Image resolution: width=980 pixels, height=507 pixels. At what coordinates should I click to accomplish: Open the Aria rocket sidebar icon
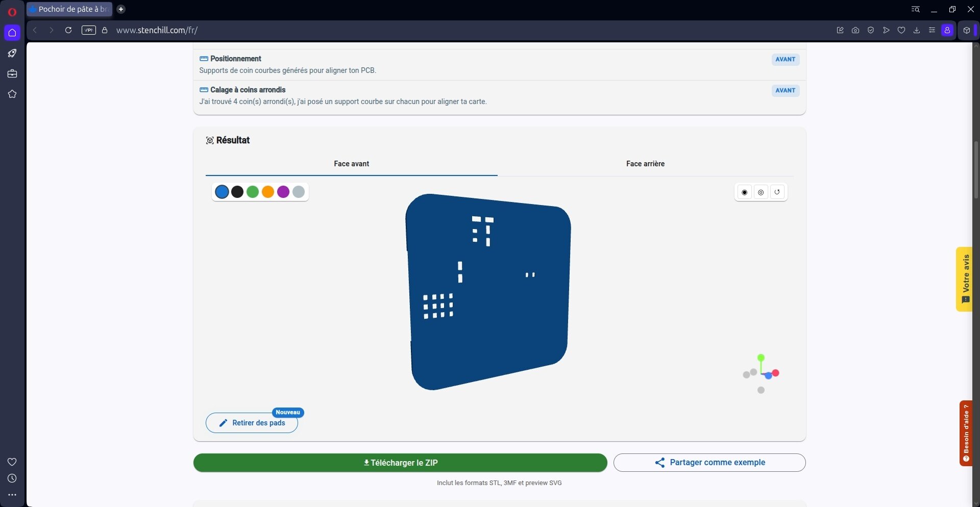click(12, 54)
